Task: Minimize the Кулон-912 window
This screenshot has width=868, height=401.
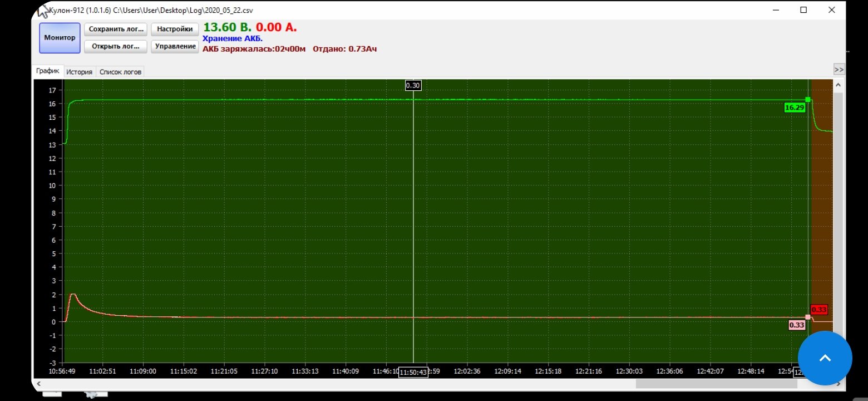Action: [777, 10]
